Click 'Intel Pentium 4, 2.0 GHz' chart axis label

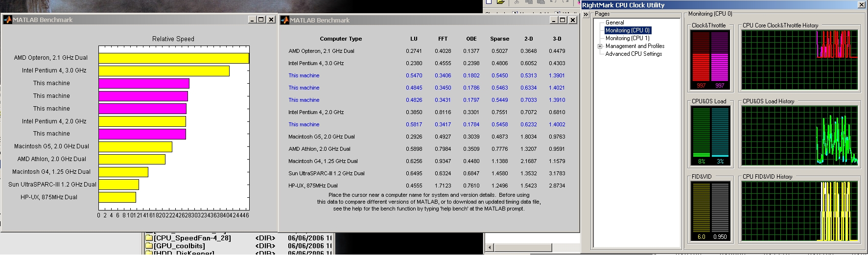coord(54,121)
